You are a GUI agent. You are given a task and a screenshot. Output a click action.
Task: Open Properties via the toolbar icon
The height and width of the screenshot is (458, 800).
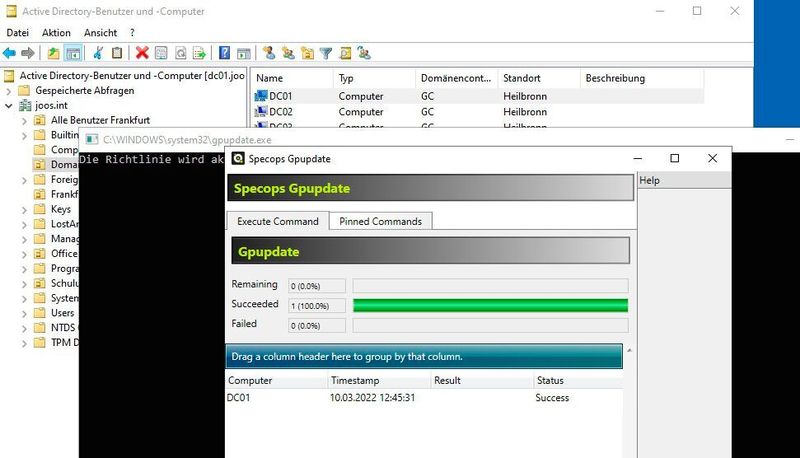tap(161, 53)
